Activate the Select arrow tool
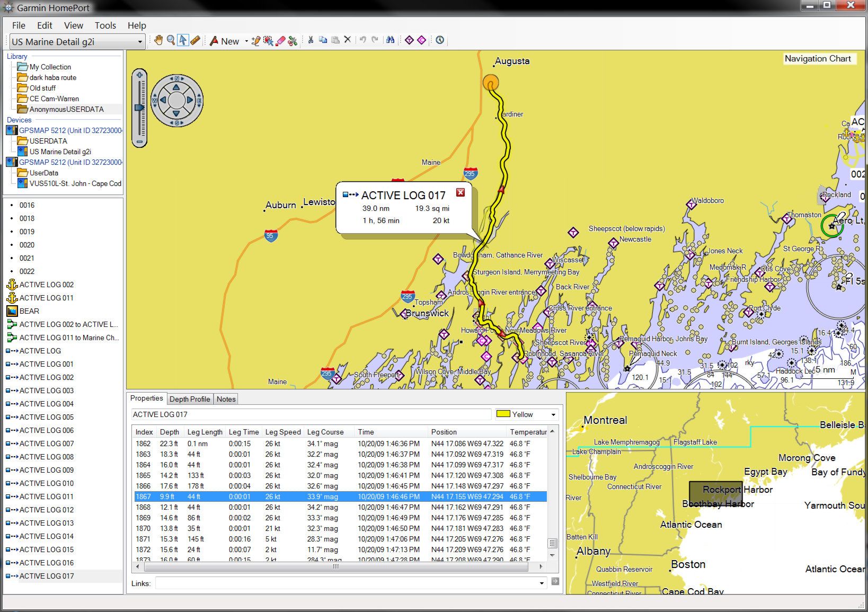 click(183, 40)
